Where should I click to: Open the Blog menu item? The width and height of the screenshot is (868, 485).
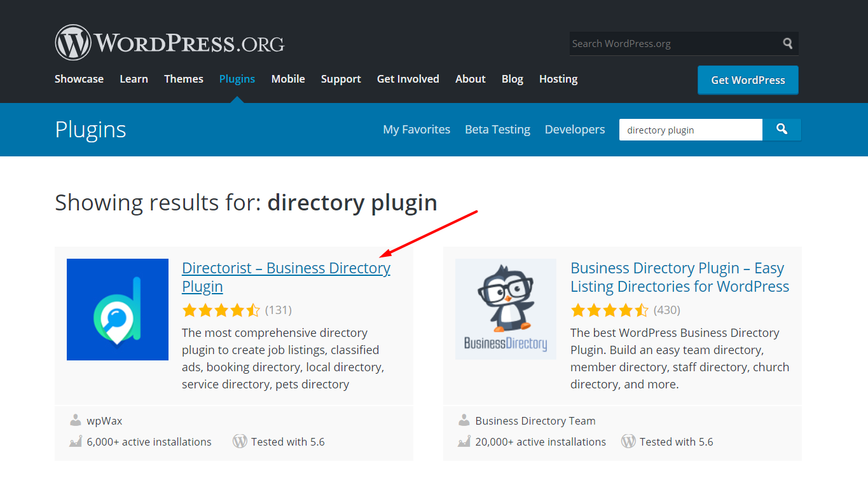click(x=513, y=79)
